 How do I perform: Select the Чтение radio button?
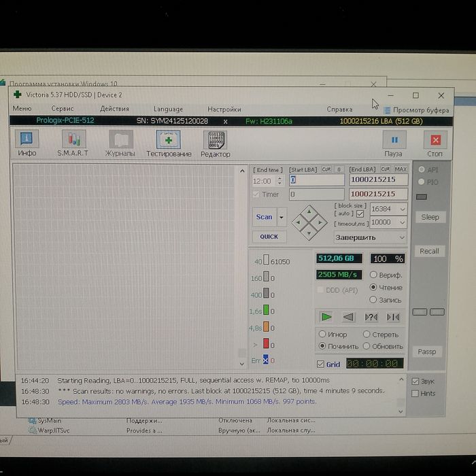click(x=373, y=287)
